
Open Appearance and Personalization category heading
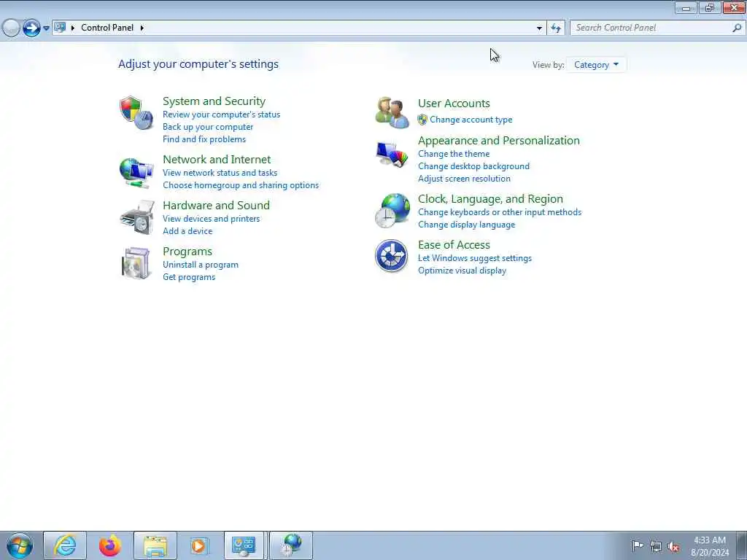pos(499,141)
